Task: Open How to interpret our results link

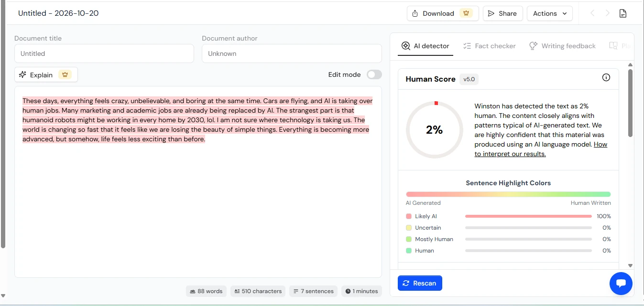Action: point(541,149)
